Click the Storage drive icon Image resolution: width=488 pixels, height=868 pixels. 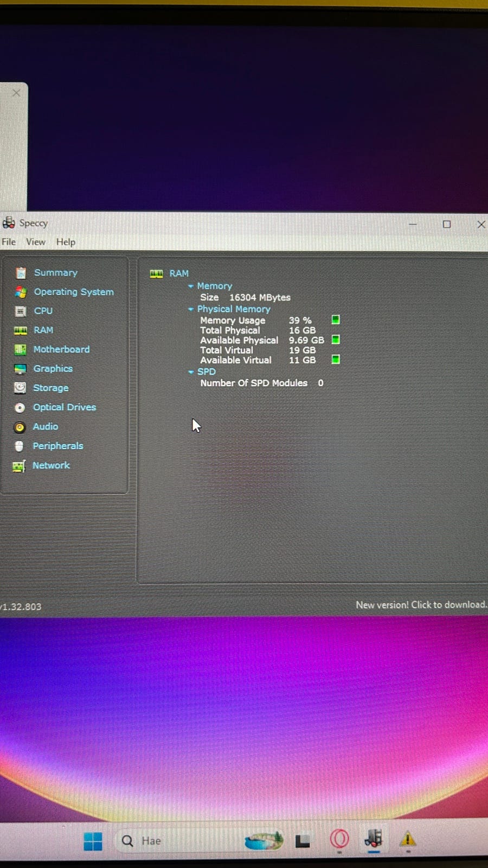point(20,388)
